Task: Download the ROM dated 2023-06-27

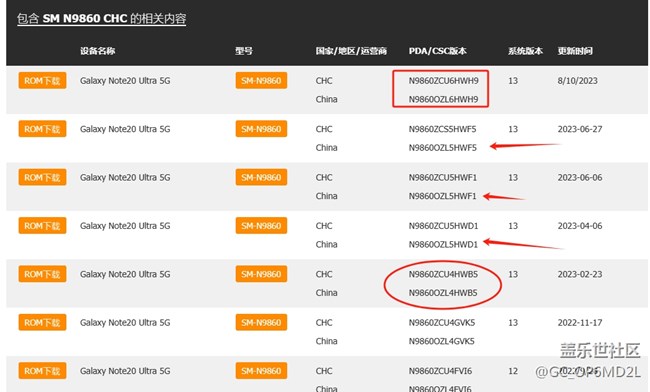Action: click(42, 129)
